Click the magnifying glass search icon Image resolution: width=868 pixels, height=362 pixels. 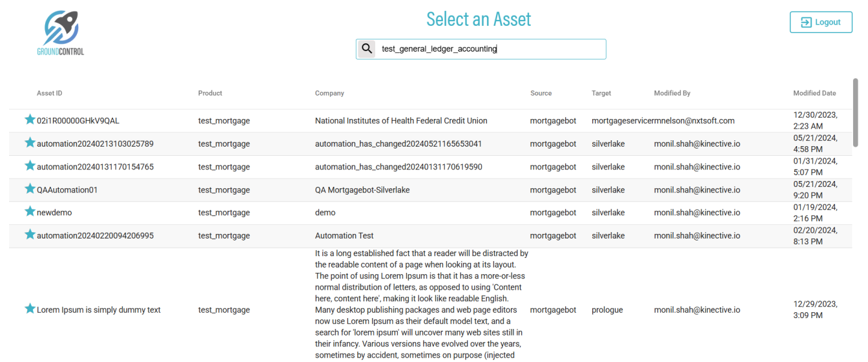click(x=367, y=49)
